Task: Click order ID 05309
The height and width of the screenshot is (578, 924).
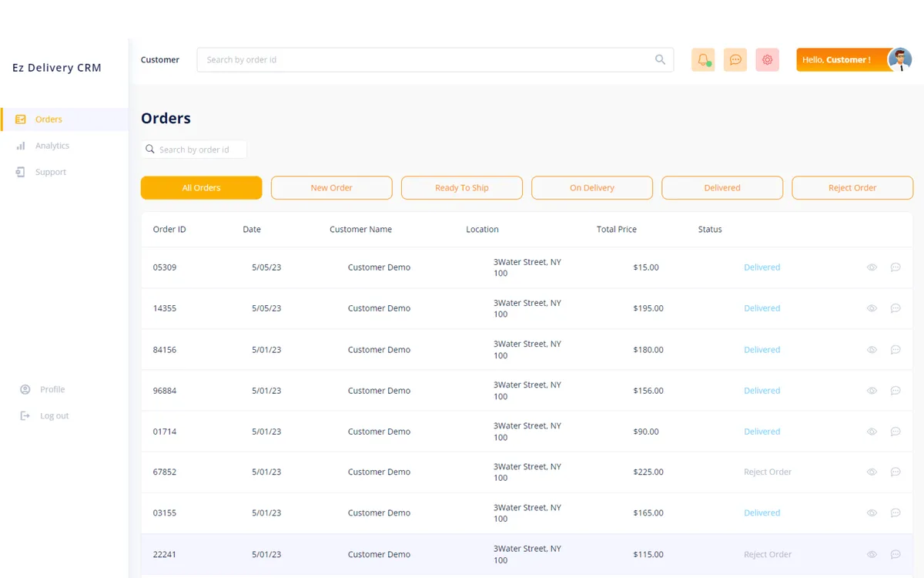Action: point(165,267)
